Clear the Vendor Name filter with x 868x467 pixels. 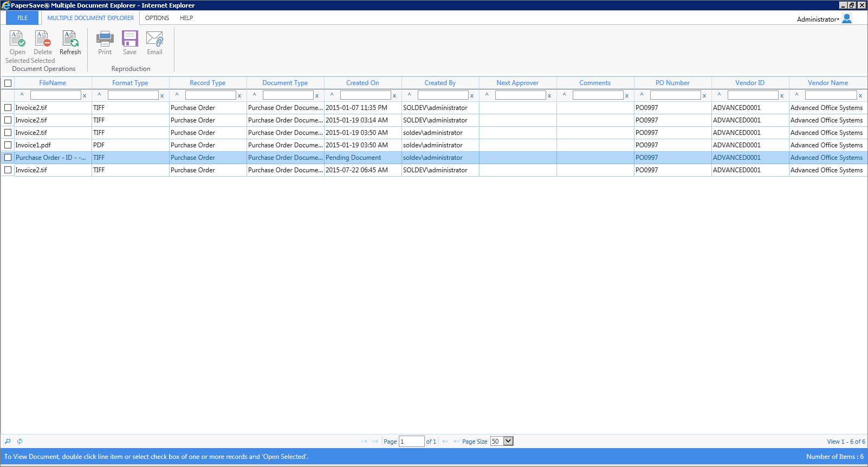click(860, 96)
